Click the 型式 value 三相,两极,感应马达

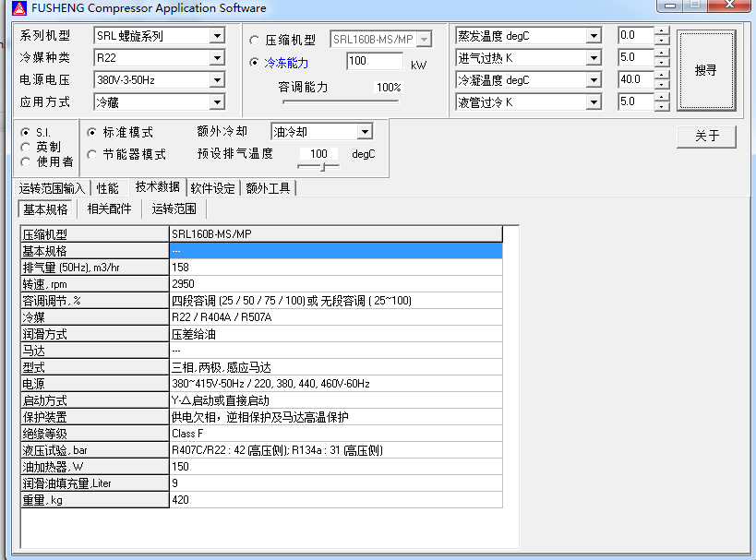(336, 367)
